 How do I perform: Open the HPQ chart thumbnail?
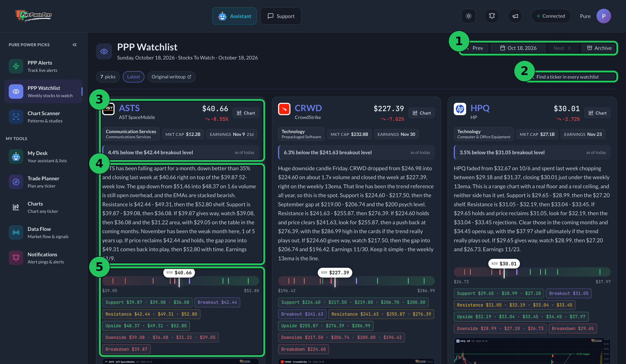pos(532,351)
